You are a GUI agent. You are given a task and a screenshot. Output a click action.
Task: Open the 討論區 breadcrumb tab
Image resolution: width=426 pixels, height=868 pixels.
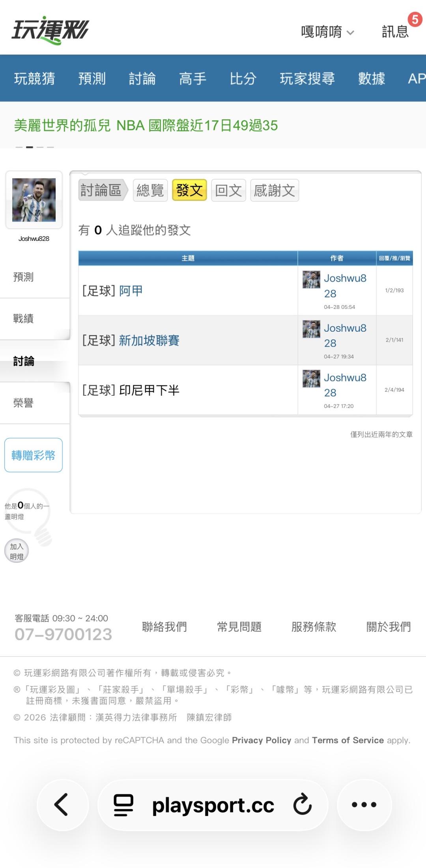103,190
